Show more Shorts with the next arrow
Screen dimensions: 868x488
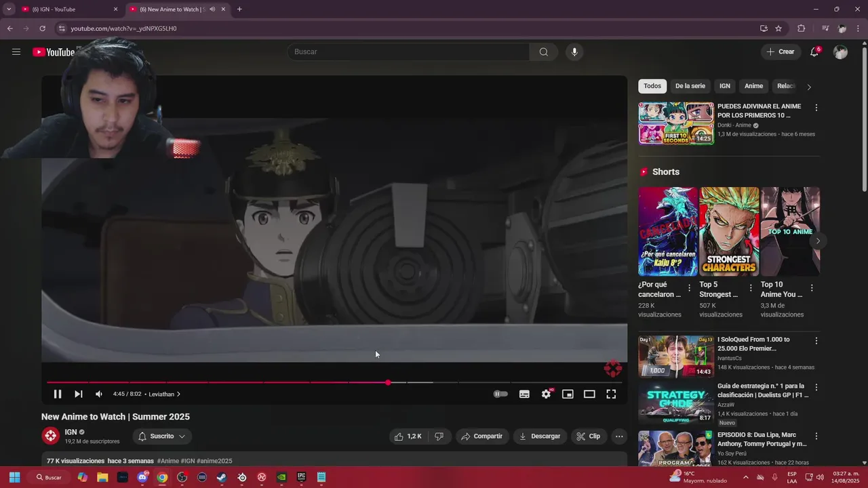pyautogui.click(x=818, y=241)
